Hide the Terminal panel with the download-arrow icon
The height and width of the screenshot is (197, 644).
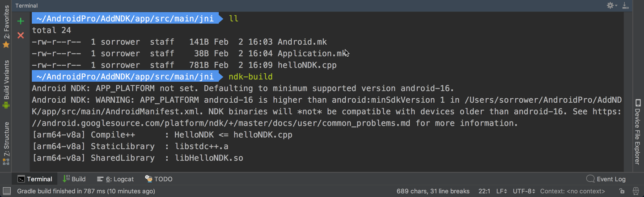point(625,5)
